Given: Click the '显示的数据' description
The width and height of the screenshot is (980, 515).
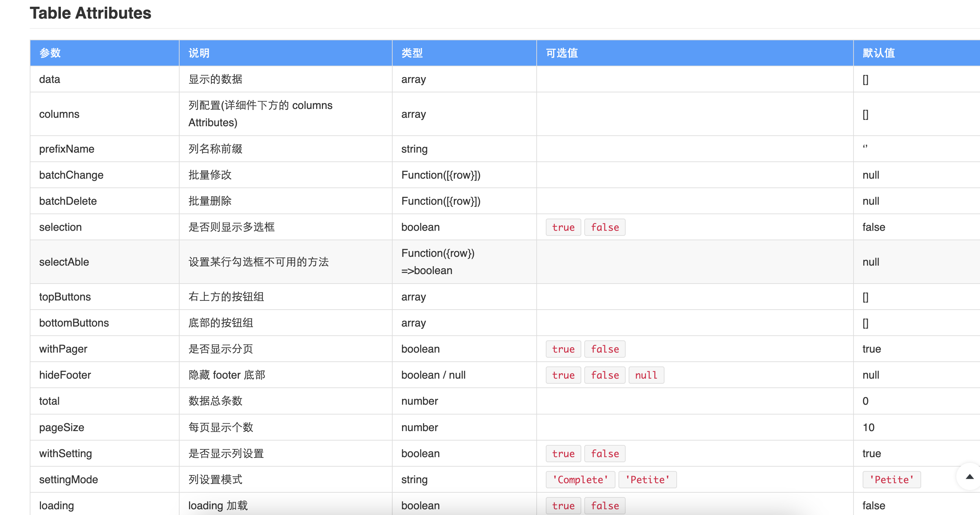Looking at the screenshot, I should pyautogui.click(x=215, y=79).
